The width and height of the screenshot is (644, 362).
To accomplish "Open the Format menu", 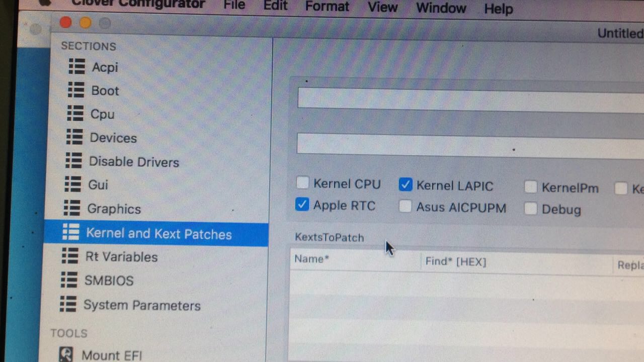I will click(x=327, y=7).
